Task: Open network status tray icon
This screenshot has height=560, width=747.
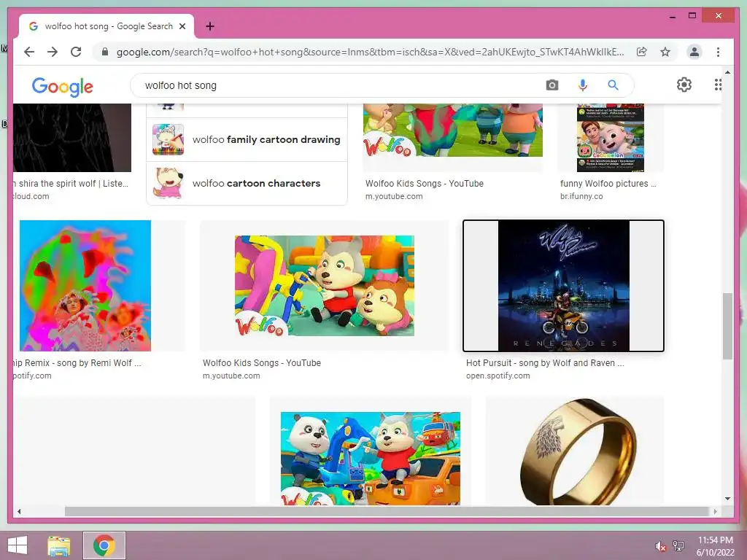Action: [x=678, y=546]
